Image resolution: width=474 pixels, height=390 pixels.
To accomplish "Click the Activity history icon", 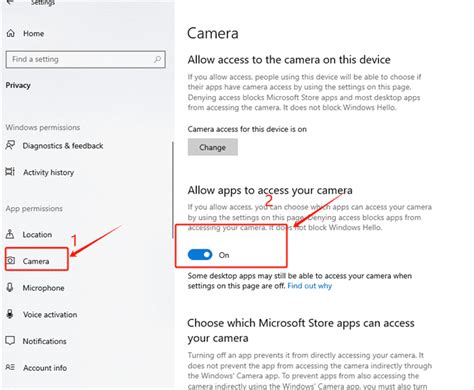I will click(10, 172).
